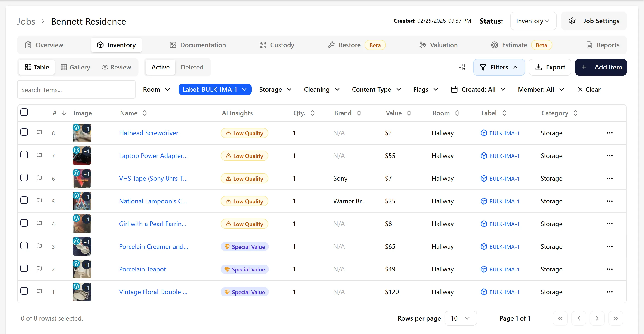
Task: Open row actions for Porcelain Teapot
Action: pyautogui.click(x=610, y=269)
